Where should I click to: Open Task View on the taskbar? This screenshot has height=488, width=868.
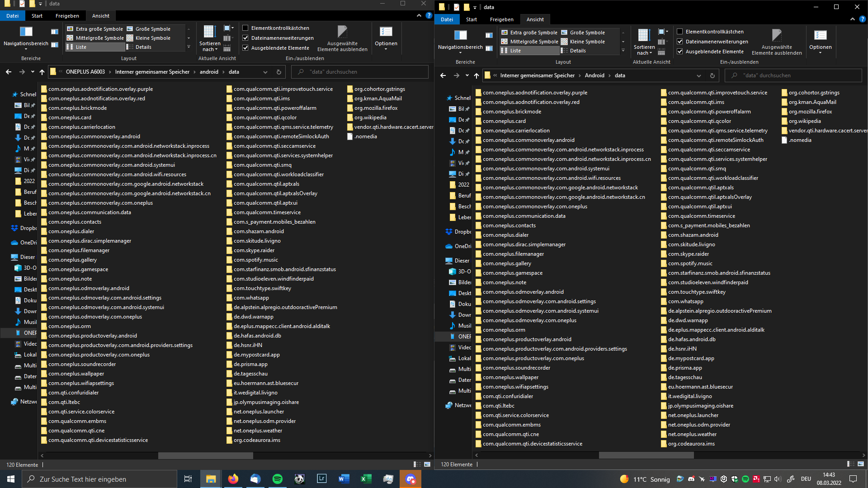coord(188,479)
